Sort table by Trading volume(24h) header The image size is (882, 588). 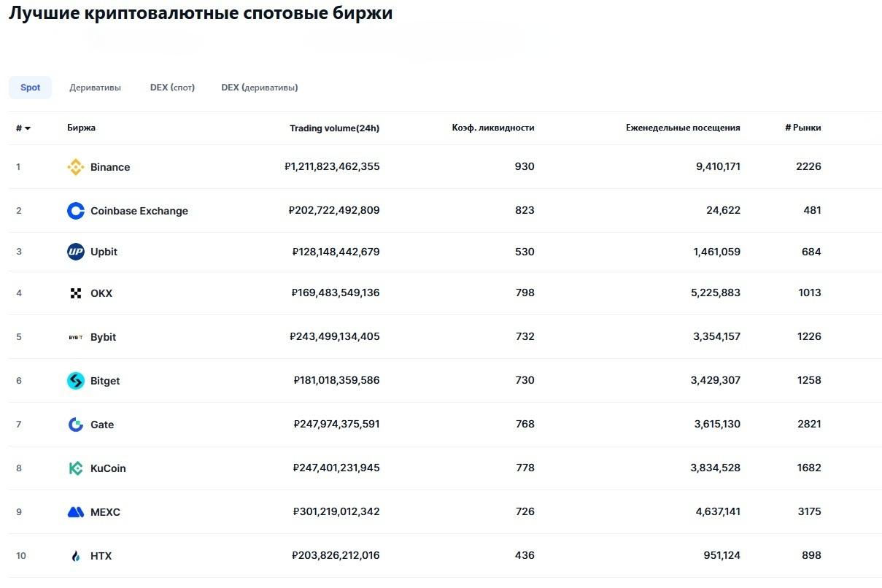(334, 128)
